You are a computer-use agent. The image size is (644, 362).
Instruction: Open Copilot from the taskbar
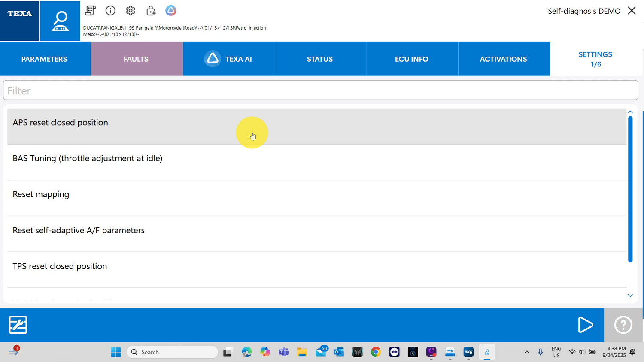click(x=265, y=352)
